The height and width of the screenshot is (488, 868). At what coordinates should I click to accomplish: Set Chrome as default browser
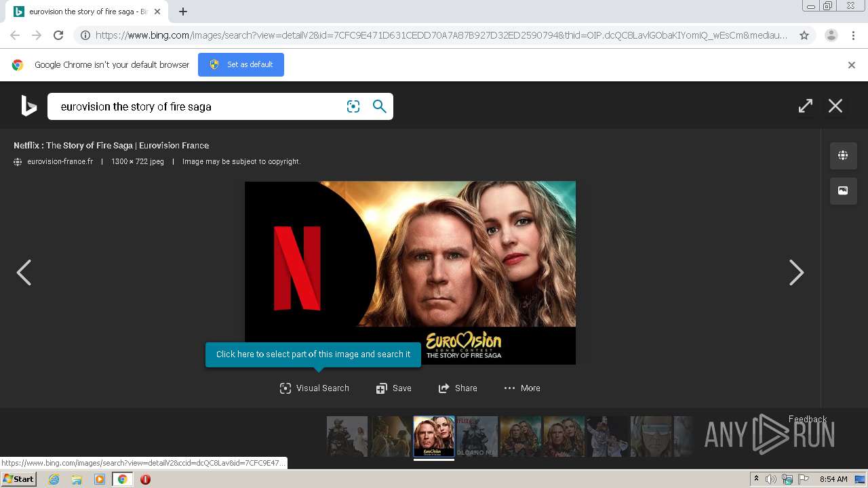pos(241,64)
